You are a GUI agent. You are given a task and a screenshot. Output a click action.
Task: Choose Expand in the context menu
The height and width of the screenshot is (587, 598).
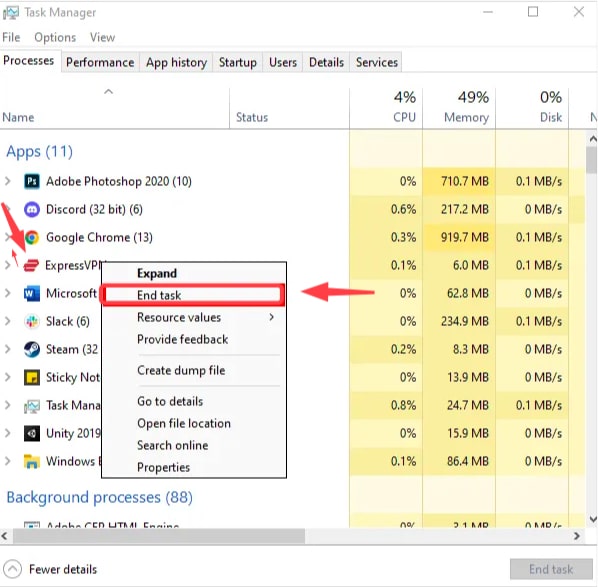pos(194,273)
